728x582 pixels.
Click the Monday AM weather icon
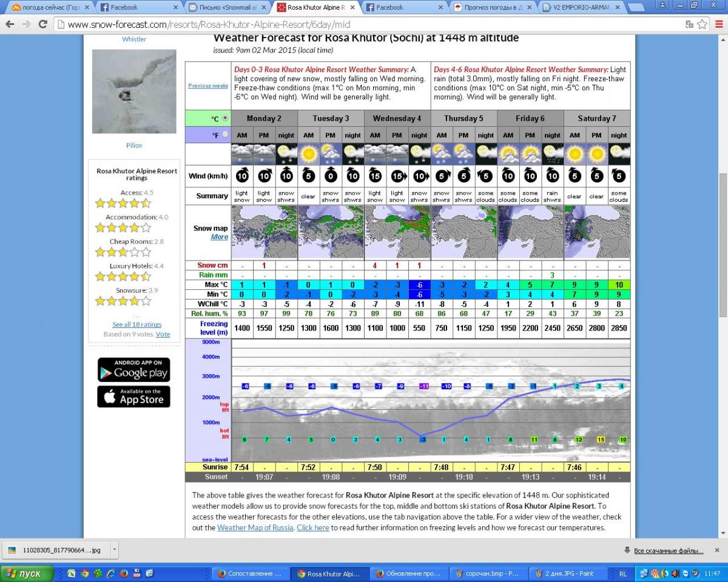(x=242, y=154)
